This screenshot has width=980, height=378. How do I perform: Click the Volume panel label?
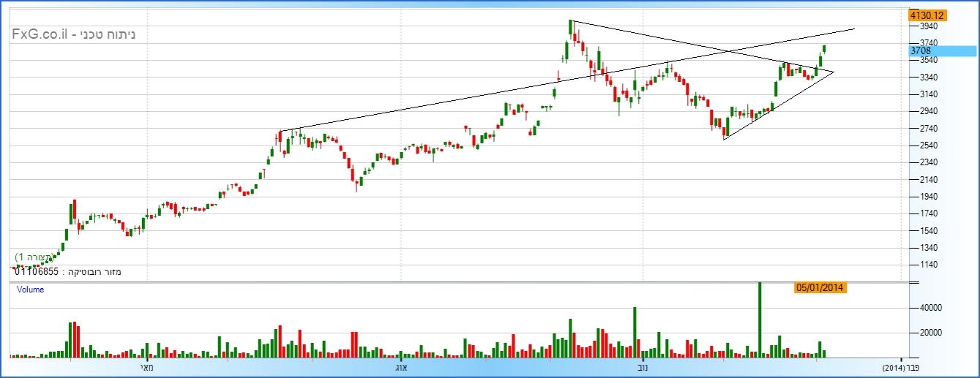pyautogui.click(x=30, y=290)
